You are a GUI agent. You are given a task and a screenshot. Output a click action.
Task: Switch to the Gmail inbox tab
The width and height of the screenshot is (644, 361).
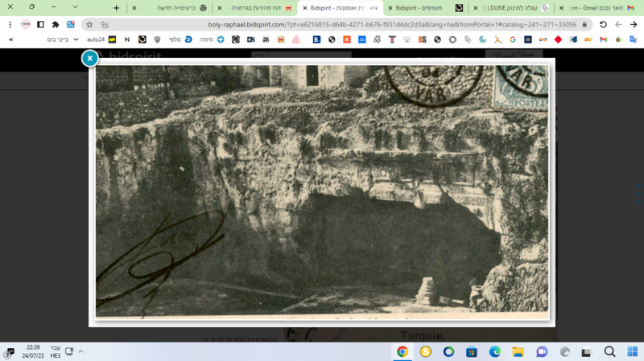coord(597,8)
